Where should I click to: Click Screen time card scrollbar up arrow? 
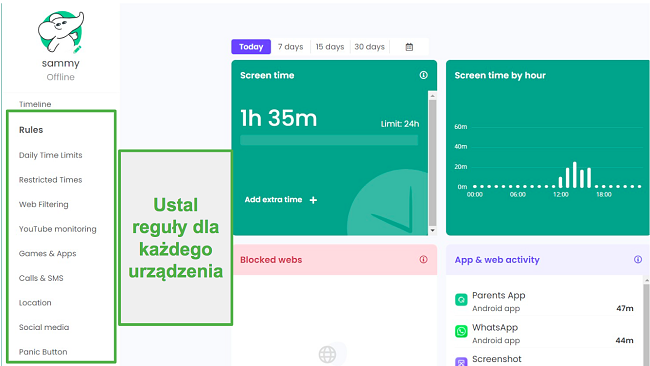tap(432, 96)
